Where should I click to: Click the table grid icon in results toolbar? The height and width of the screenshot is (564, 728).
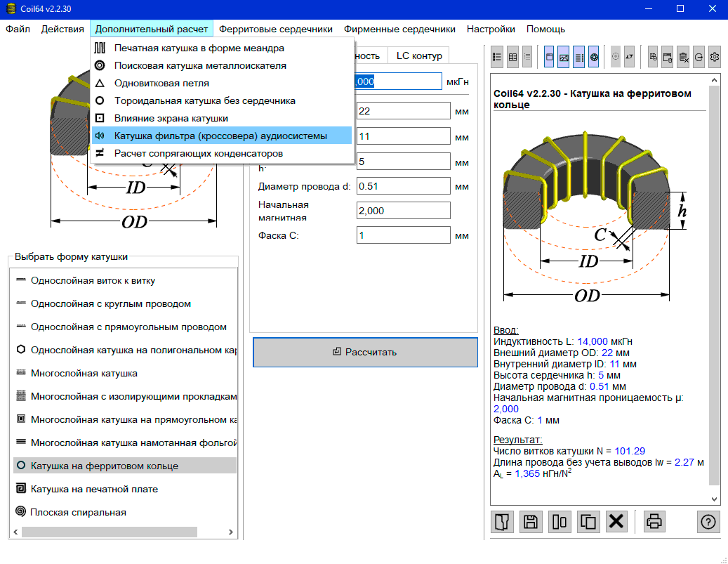pyautogui.click(x=512, y=57)
